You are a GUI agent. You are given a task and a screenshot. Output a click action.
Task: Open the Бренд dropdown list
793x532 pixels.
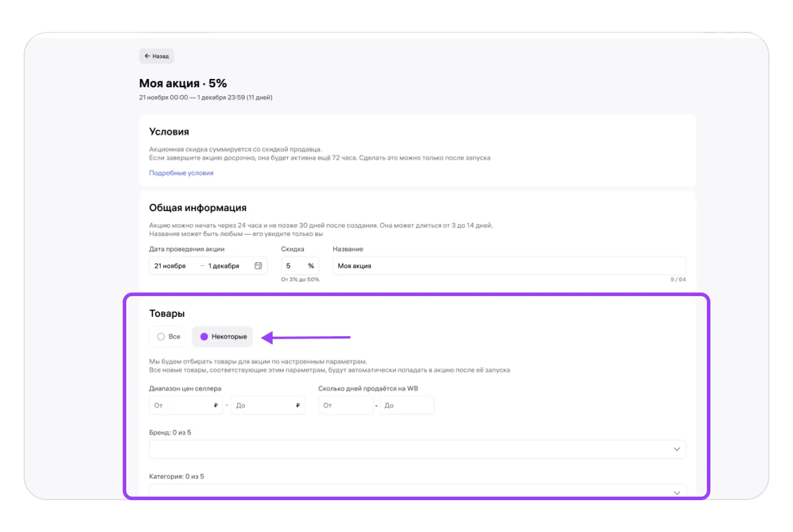[x=407, y=449]
